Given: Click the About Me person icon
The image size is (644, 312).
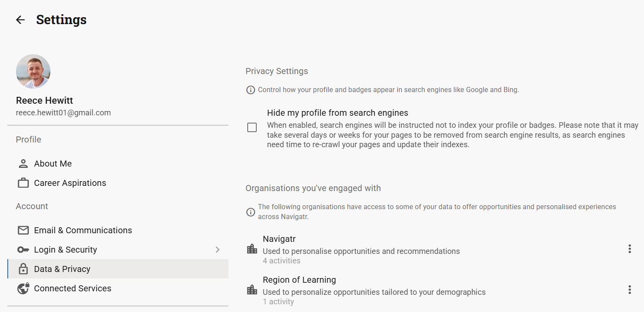Looking at the screenshot, I should tap(23, 164).
